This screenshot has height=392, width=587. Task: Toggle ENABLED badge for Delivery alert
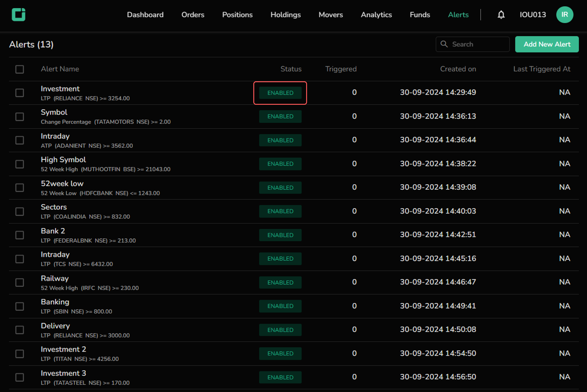coord(280,330)
